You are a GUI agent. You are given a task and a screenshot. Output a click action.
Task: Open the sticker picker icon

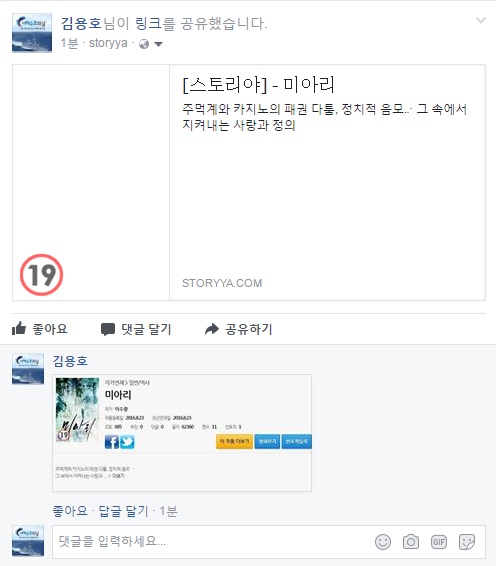click(466, 542)
